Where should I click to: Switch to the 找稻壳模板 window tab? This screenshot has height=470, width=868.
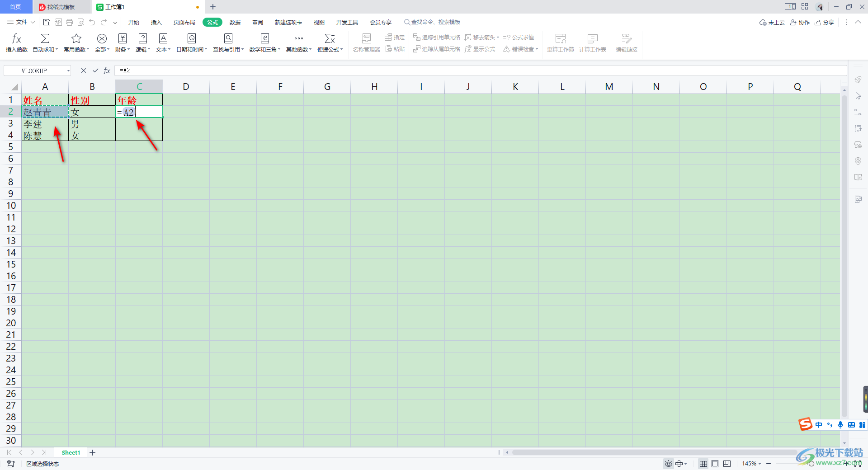61,7
